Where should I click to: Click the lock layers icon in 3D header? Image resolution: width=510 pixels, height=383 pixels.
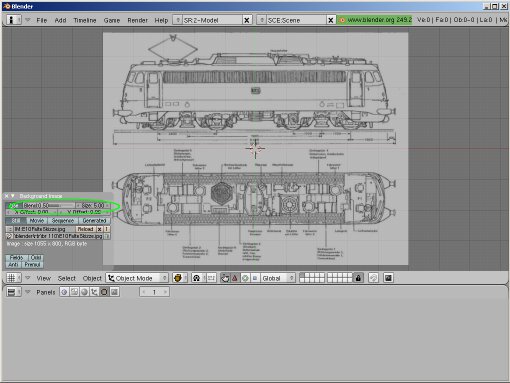click(358, 278)
